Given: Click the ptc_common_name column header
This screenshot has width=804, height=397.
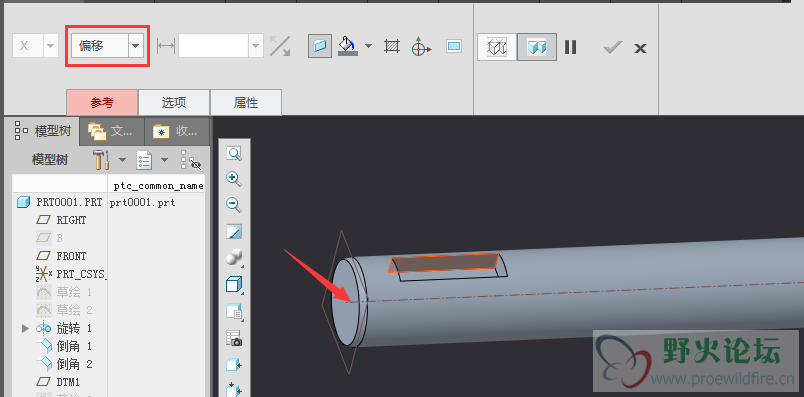Looking at the screenshot, I should [158, 186].
